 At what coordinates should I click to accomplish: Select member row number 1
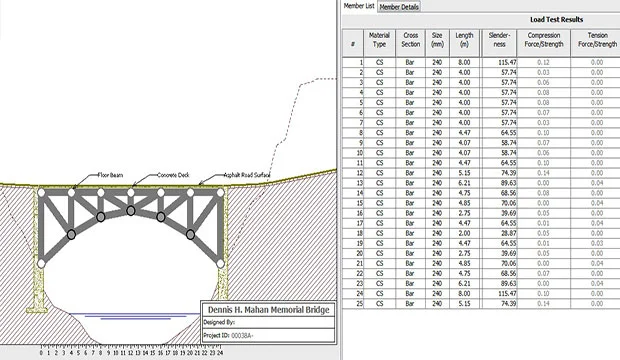(481, 63)
